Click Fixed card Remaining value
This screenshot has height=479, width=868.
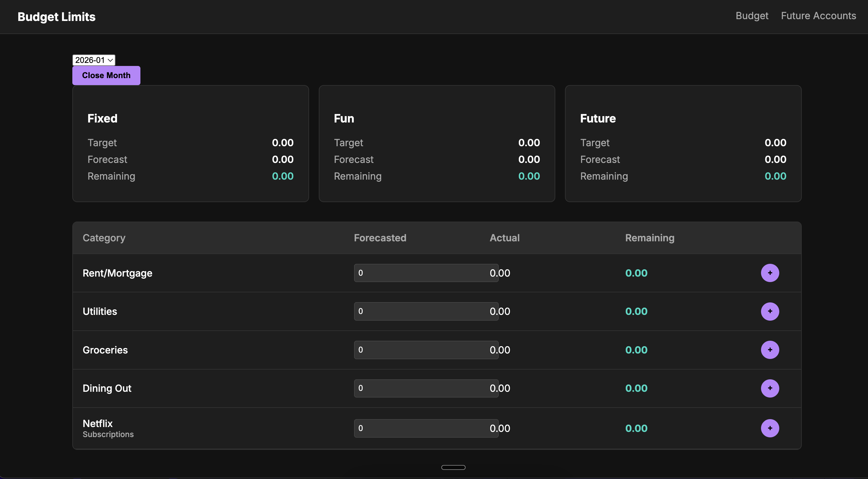282,176
